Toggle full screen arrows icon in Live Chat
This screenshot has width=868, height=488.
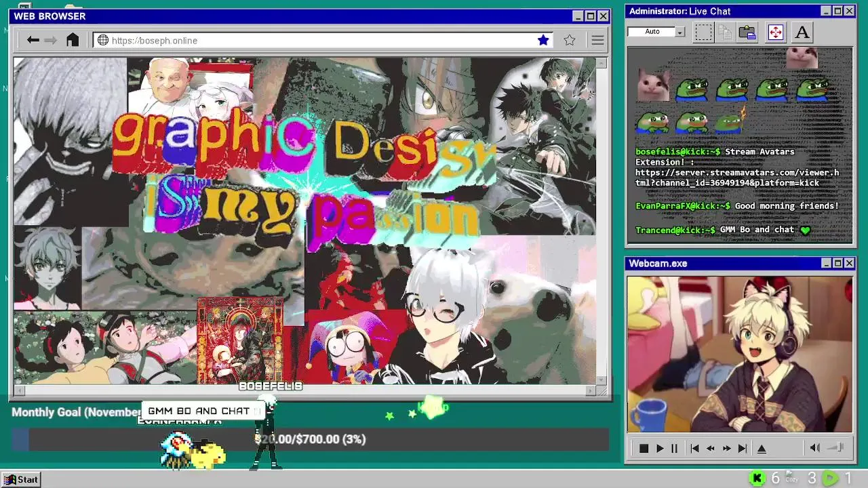pos(776,32)
